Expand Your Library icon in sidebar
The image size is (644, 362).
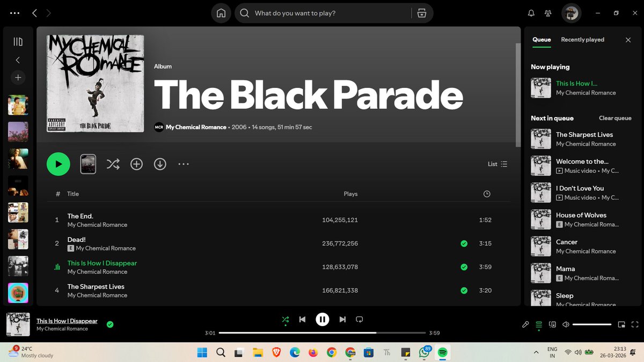18,42
